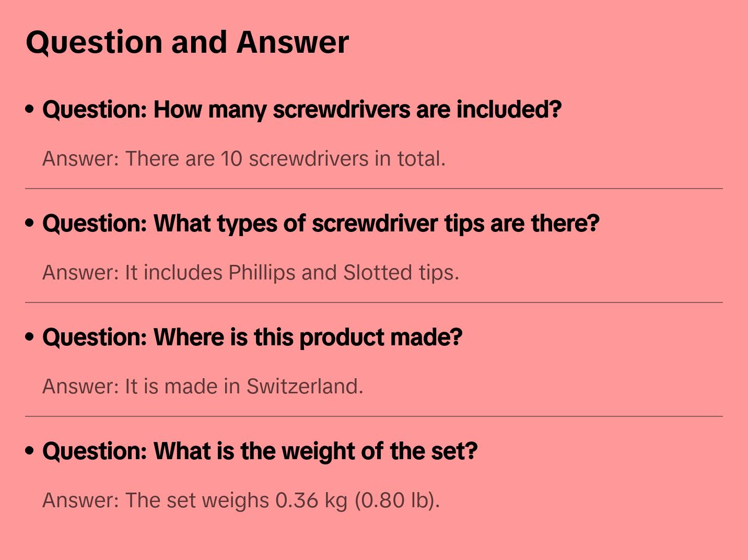Viewport: 748px width, 560px height.
Task: Click the divider line below the Phillips and Slotted answer
Action: click(374, 302)
